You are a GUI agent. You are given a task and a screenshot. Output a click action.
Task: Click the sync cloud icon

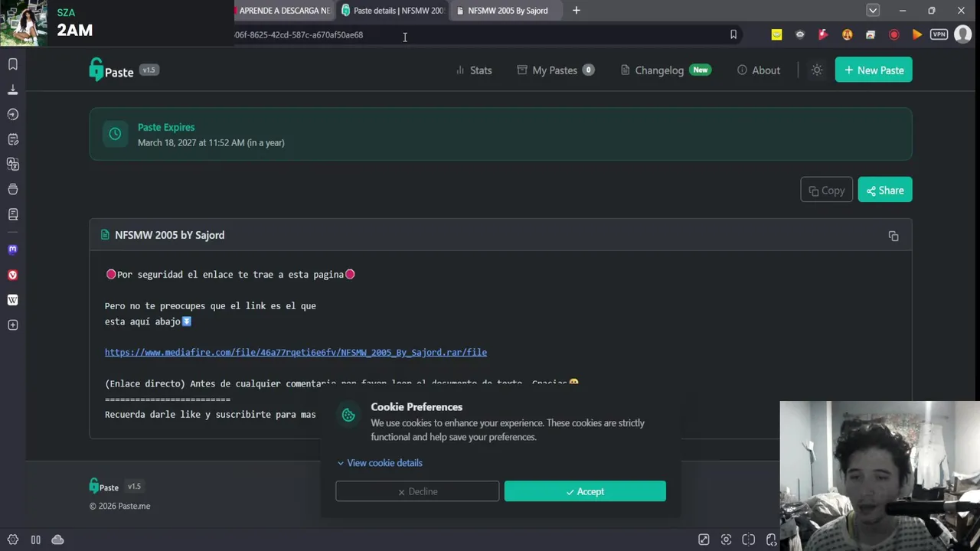pos(57,540)
